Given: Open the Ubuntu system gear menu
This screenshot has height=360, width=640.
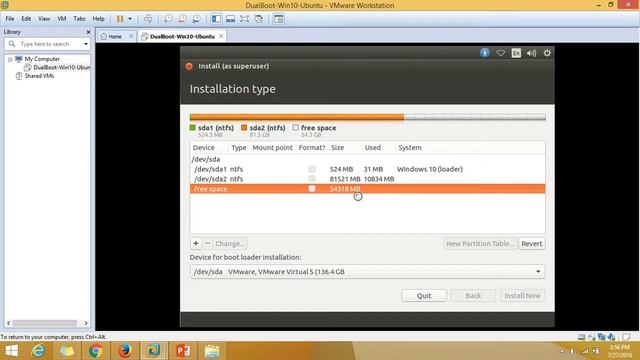Looking at the screenshot, I should [x=547, y=53].
